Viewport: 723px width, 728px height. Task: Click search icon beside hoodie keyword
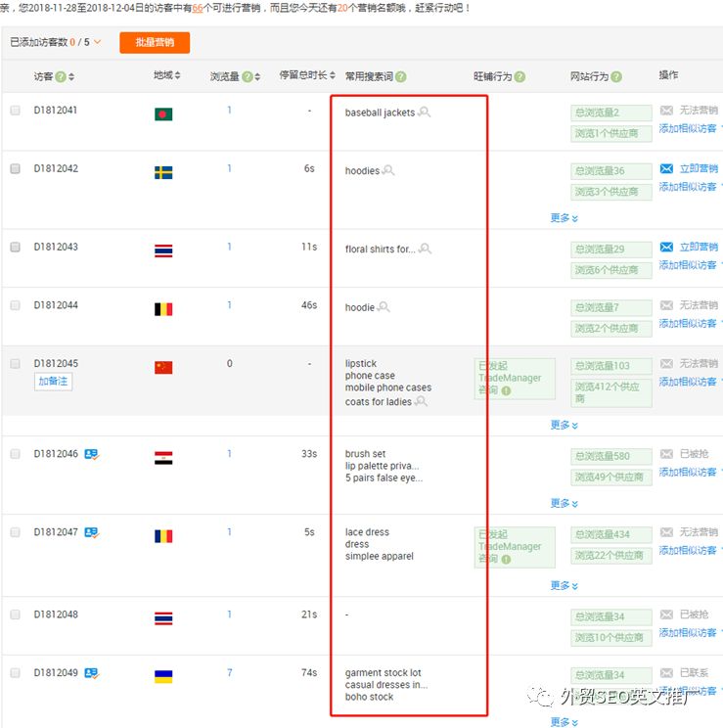pyautogui.click(x=384, y=307)
